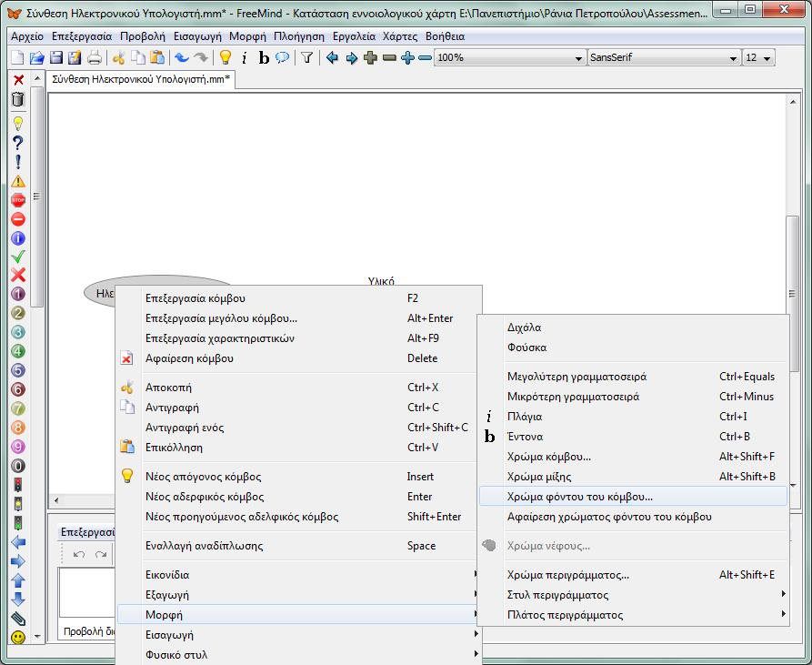Click the Print toolbar icon
The width and height of the screenshot is (812, 665).
point(95,57)
